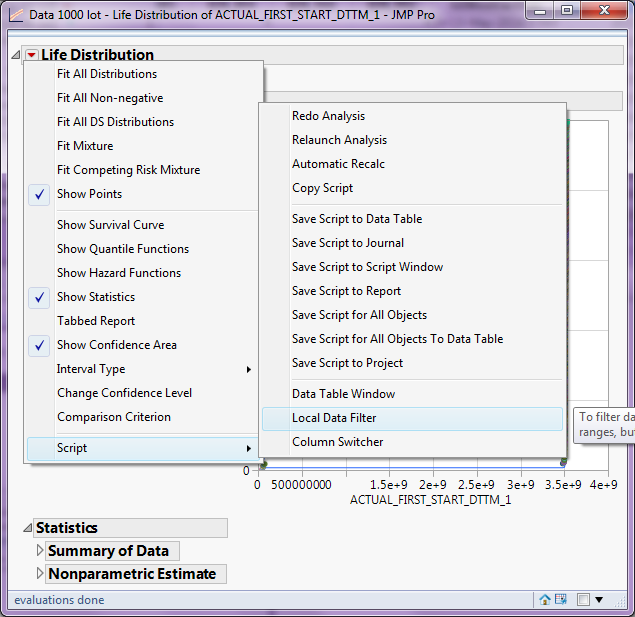Collapse the Statistics section
Viewport: 635px width, 617px height.
tap(27, 528)
